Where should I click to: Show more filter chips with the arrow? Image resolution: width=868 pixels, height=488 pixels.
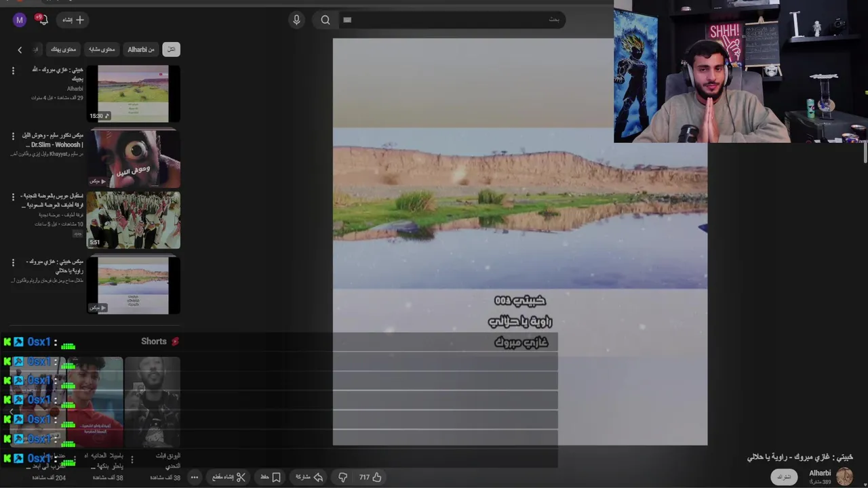click(20, 49)
